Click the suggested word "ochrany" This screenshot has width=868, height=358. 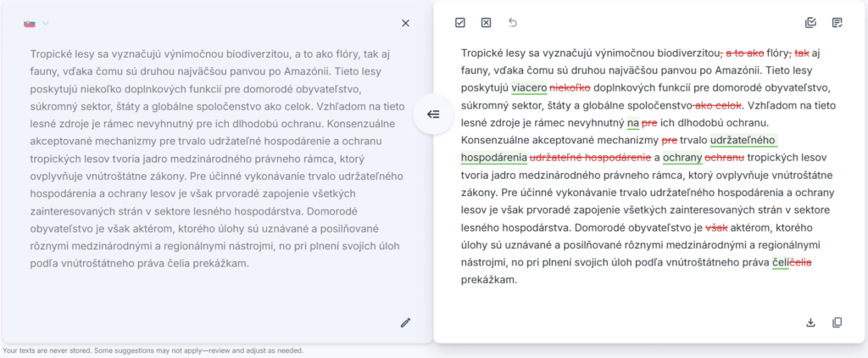pyautogui.click(x=682, y=158)
